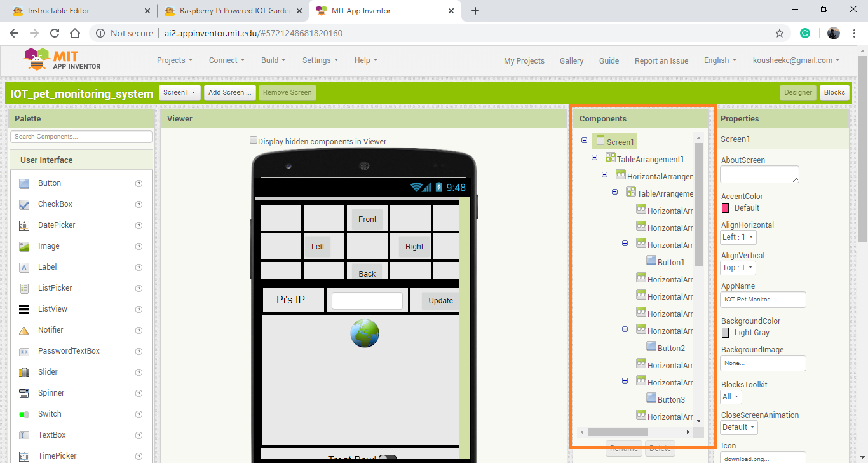Open the DatePicker help question mark

click(139, 225)
